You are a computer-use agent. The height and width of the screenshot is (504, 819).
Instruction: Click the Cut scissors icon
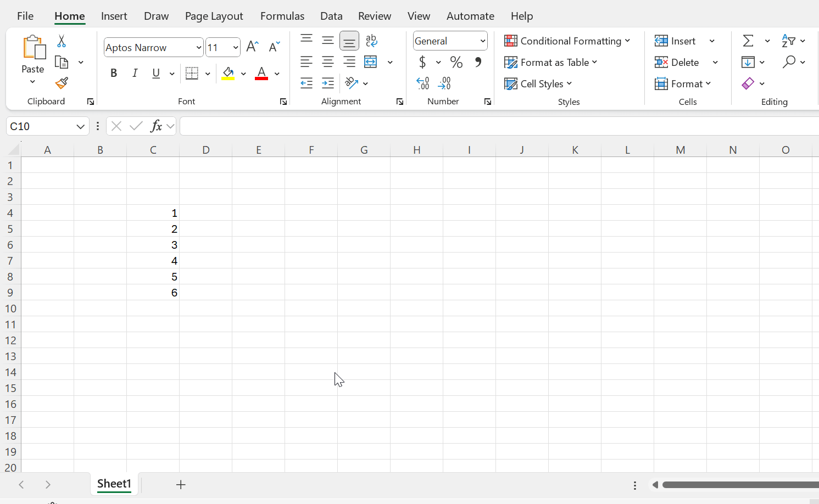pos(62,41)
